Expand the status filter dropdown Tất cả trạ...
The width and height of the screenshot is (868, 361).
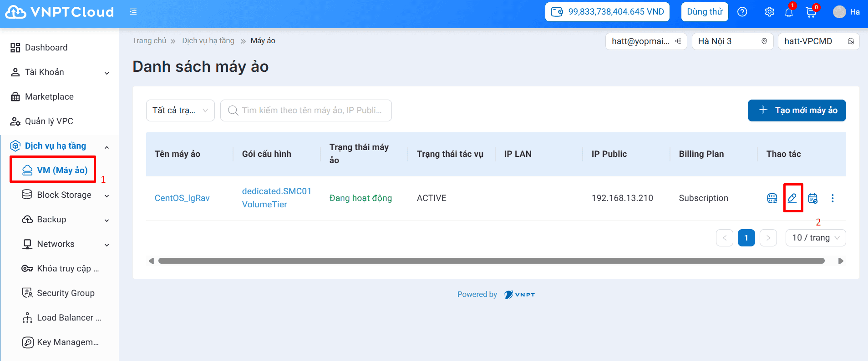point(180,110)
